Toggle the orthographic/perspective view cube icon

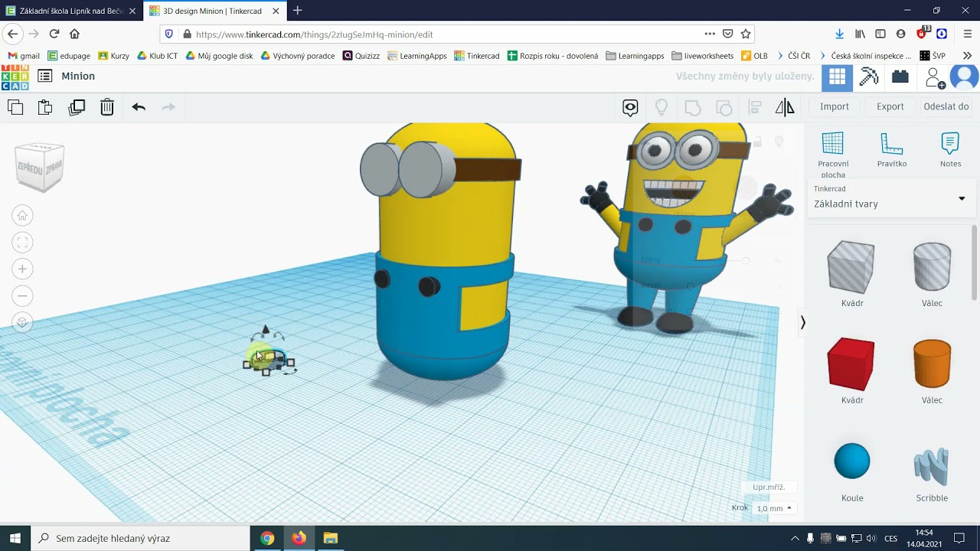click(22, 323)
